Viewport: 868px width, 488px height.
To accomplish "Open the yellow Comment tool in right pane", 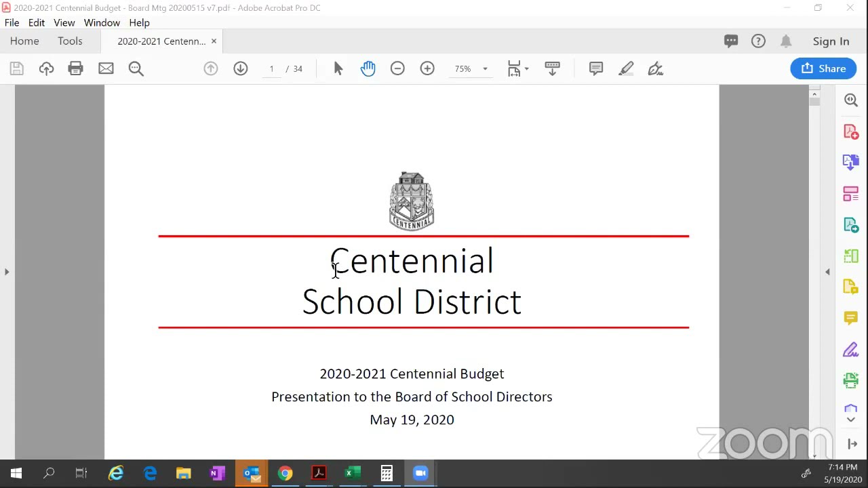I will tap(851, 317).
